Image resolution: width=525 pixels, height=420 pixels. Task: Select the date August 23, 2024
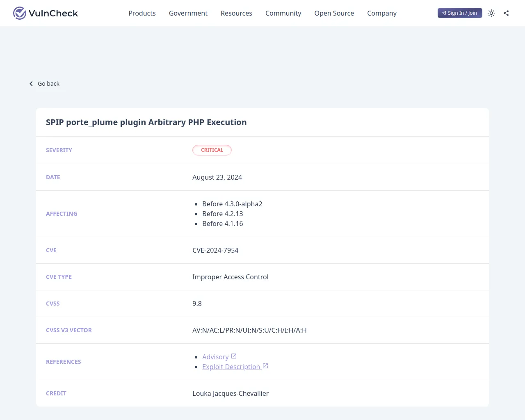click(217, 177)
